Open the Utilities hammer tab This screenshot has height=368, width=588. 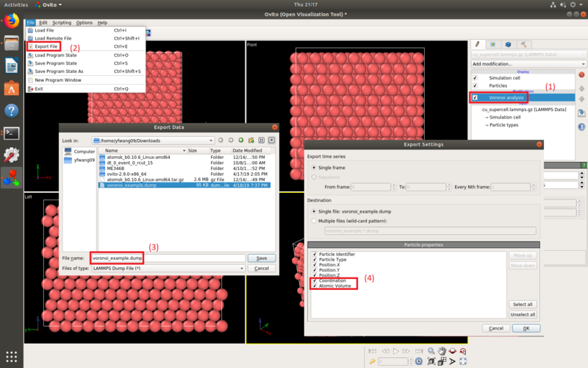(523, 44)
